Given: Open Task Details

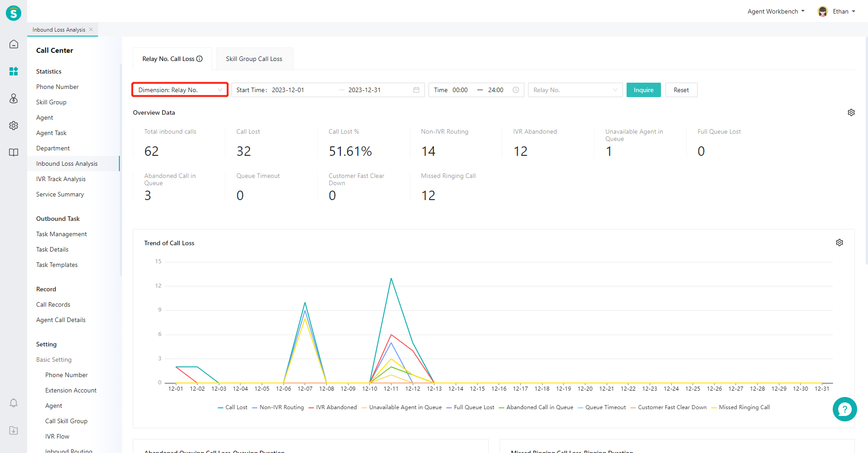Looking at the screenshot, I should click(52, 249).
